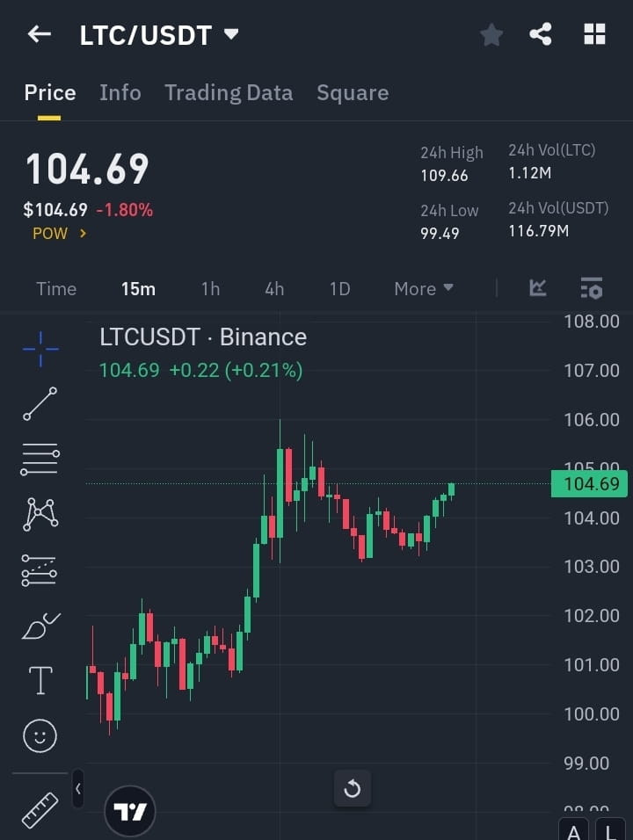Toggle log scale L button

[x=610, y=829]
